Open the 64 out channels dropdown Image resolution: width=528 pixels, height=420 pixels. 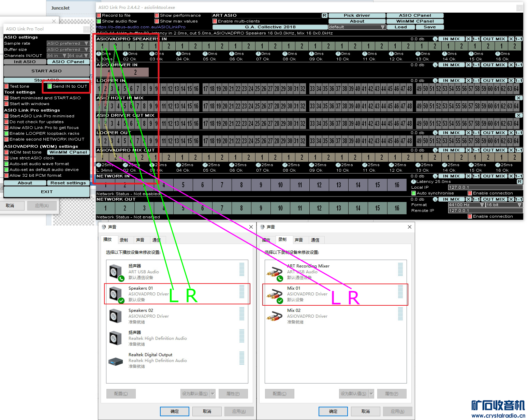click(x=79, y=56)
